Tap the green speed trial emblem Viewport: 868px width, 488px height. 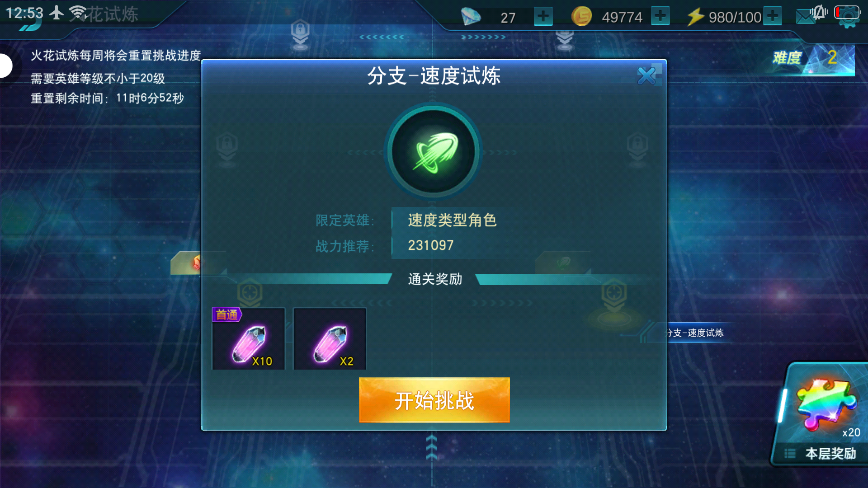click(434, 152)
